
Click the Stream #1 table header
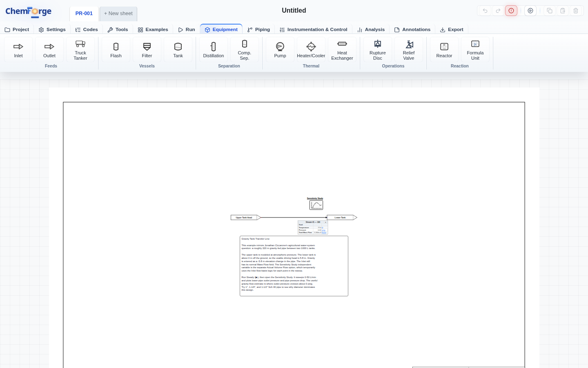pyautogui.click(x=313, y=222)
